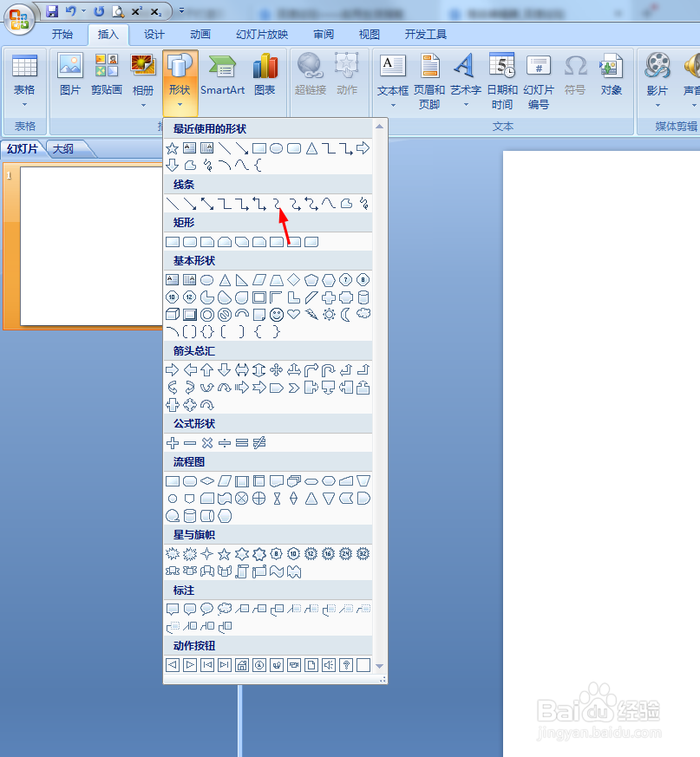Image resolution: width=700 pixels, height=757 pixels.
Task: Choose the double arrow line in 线条
Action: pyautogui.click(x=207, y=204)
